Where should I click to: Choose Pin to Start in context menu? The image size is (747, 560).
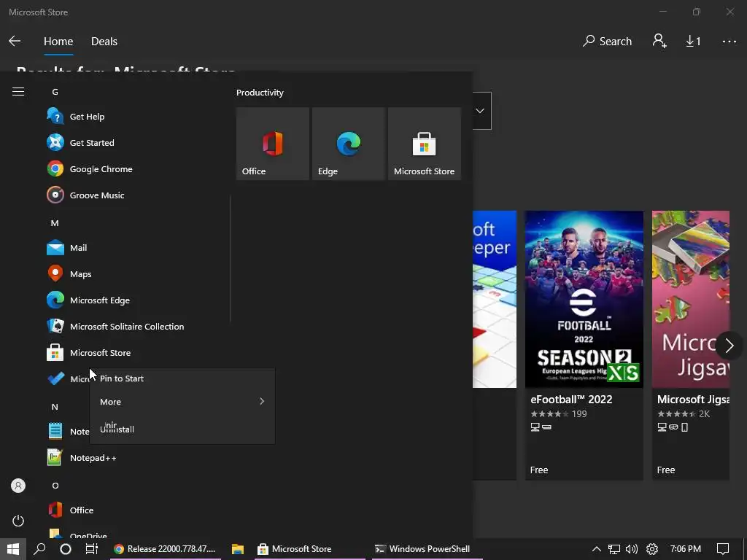pyautogui.click(x=182, y=378)
